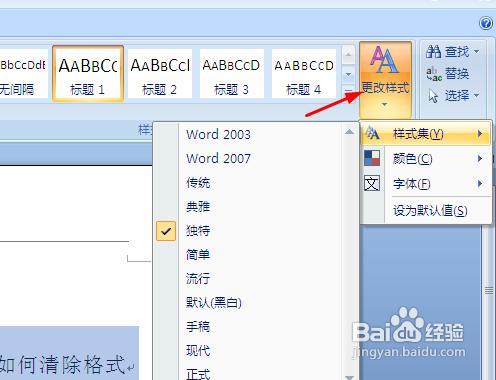Click the styles gallery row-down arrow
The width and height of the screenshot is (496, 380).
348,74
